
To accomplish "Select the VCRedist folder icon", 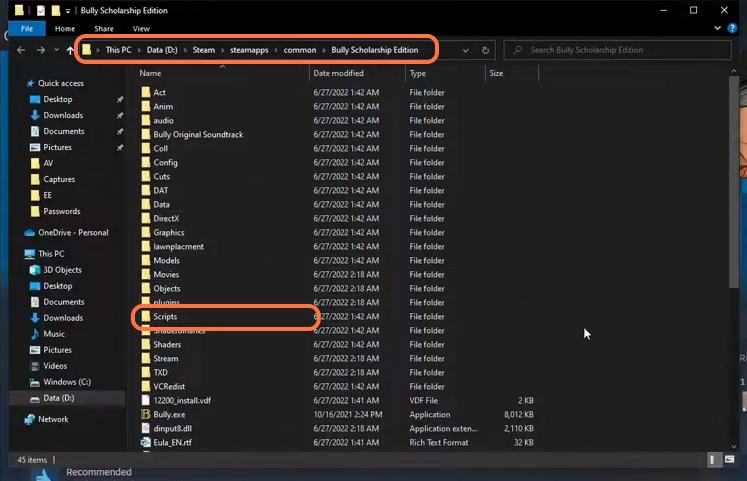I will [146, 386].
